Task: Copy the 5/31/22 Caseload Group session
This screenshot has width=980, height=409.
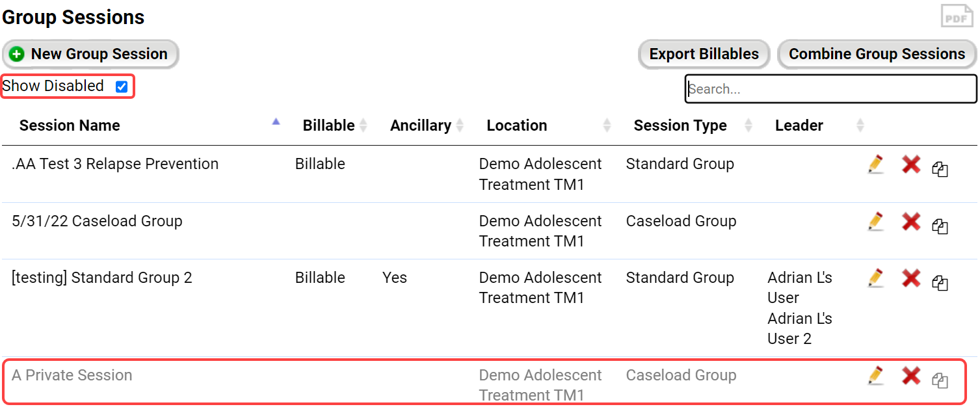Action: pos(940,226)
